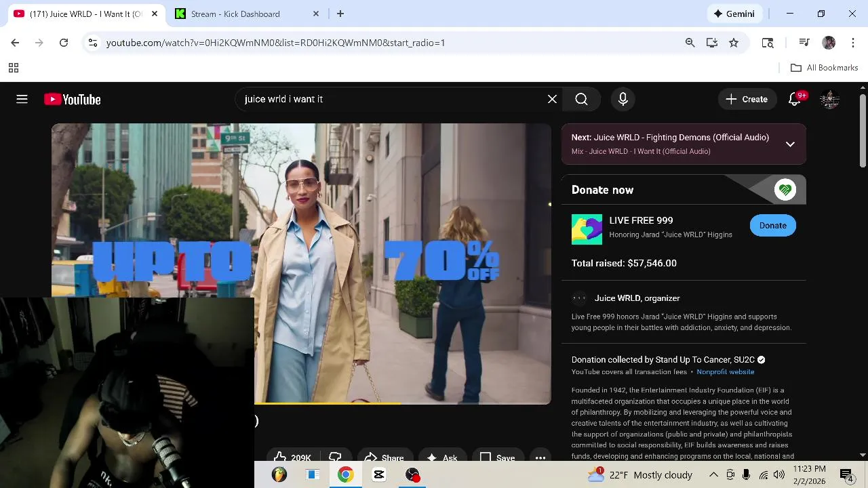
Task: Start voice search with the microphone icon
Action: [x=623, y=100]
